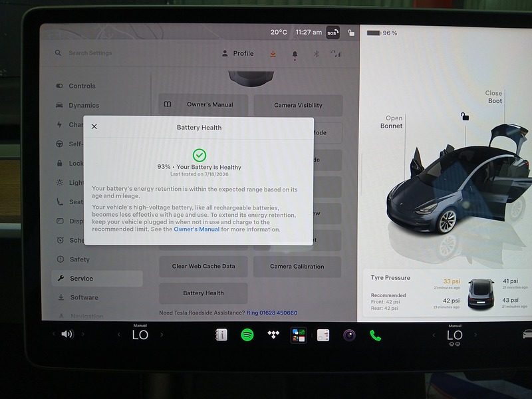The width and height of the screenshot is (532, 399).
Task: Open the Phone app
Action: 375,336
